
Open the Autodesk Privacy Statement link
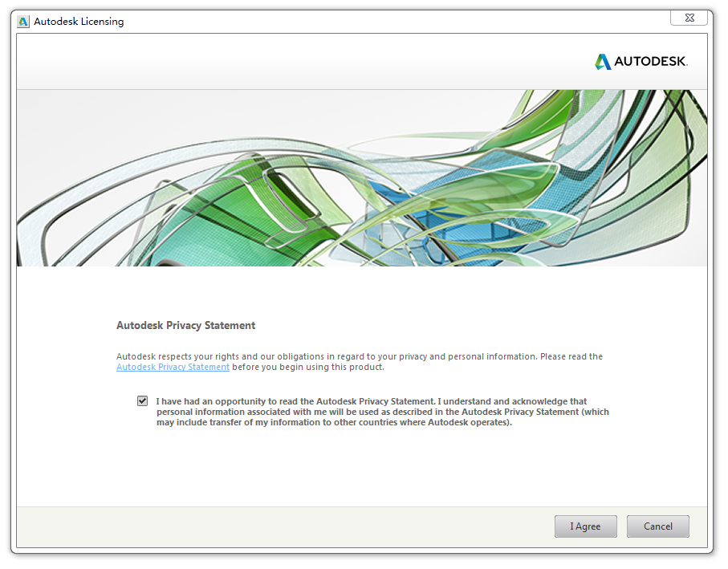(173, 367)
